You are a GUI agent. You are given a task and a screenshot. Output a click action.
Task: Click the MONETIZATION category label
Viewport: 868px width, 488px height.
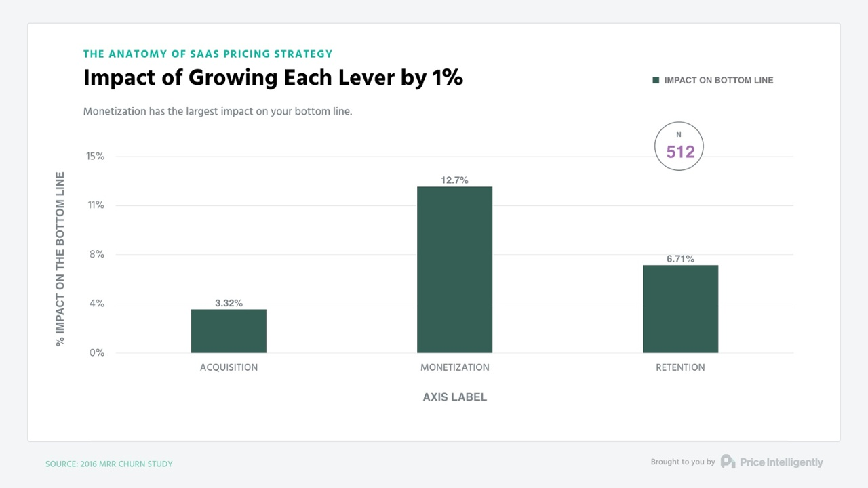click(454, 367)
